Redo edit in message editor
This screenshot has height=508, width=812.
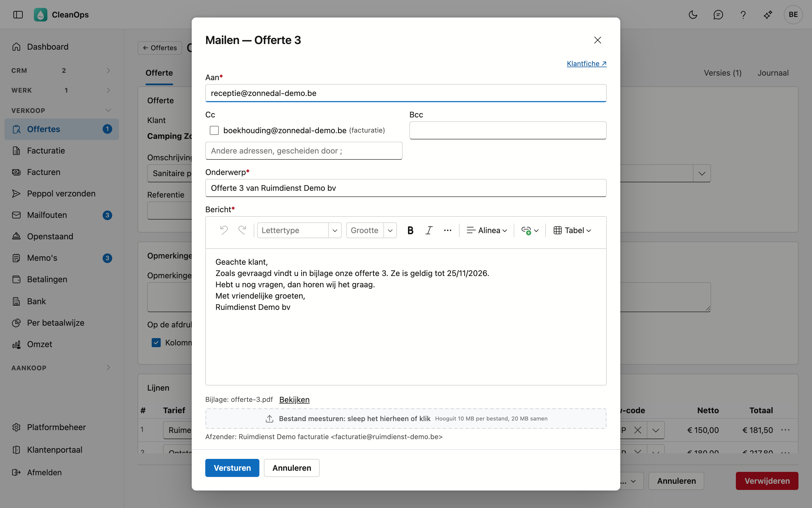coord(242,230)
